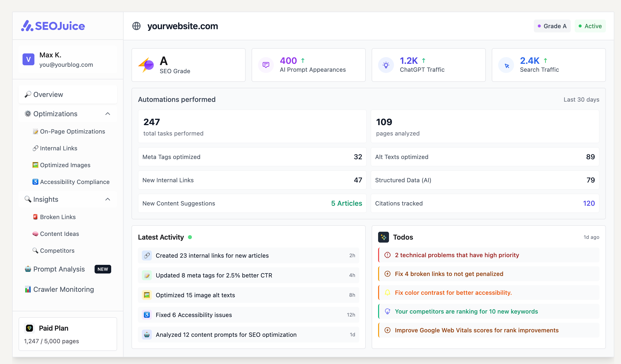Click the SEOJuice logo
Screen dimensions: 621x364
pos(53,26)
